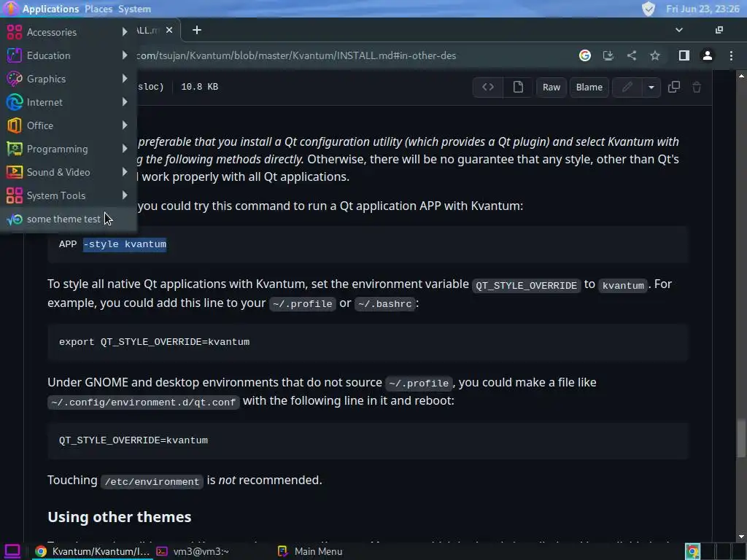The image size is (747, 560).
Task: Open the browser profile icon
Action: tap(708, 55)
